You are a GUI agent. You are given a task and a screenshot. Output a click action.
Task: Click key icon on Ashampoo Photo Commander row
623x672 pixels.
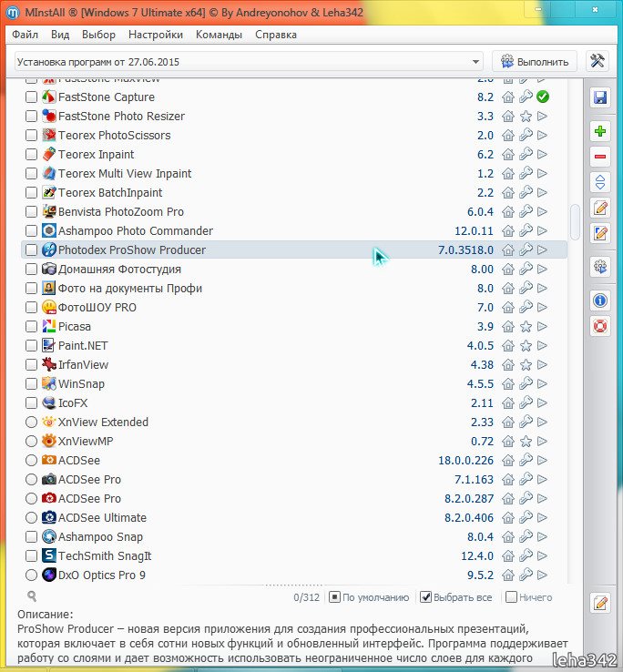(x=526, y=230)
